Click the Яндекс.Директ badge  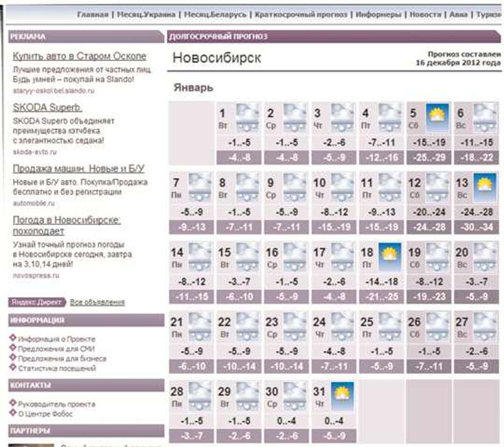coord(38,302)
